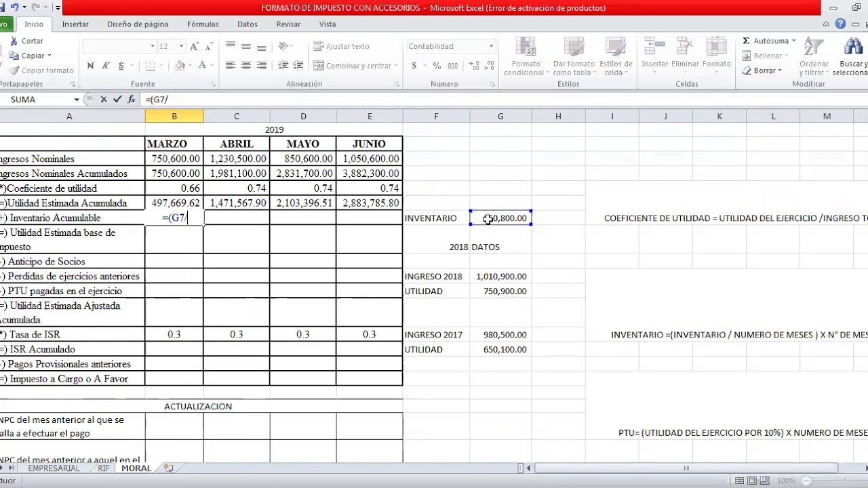Open the Insertar ribbon tab

pos(75,24)
